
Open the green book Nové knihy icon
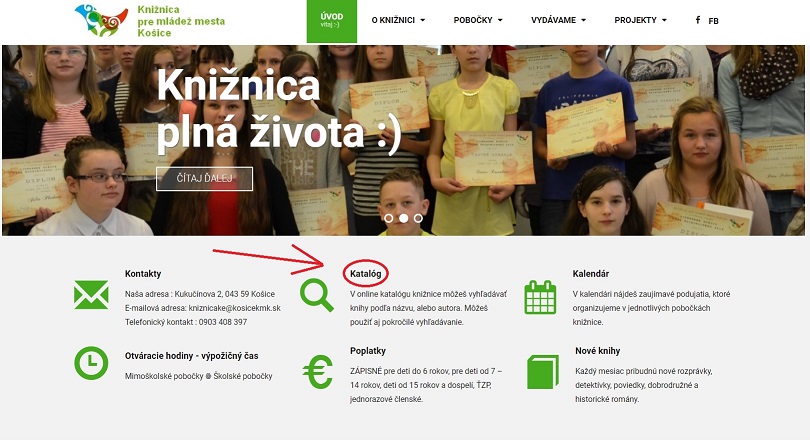click(543, 372)
